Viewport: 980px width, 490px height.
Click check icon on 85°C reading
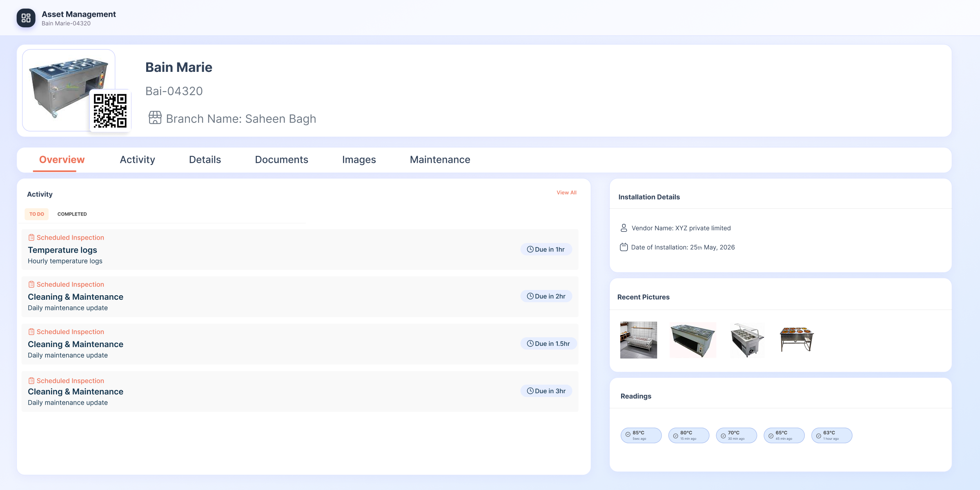[628, 435]
